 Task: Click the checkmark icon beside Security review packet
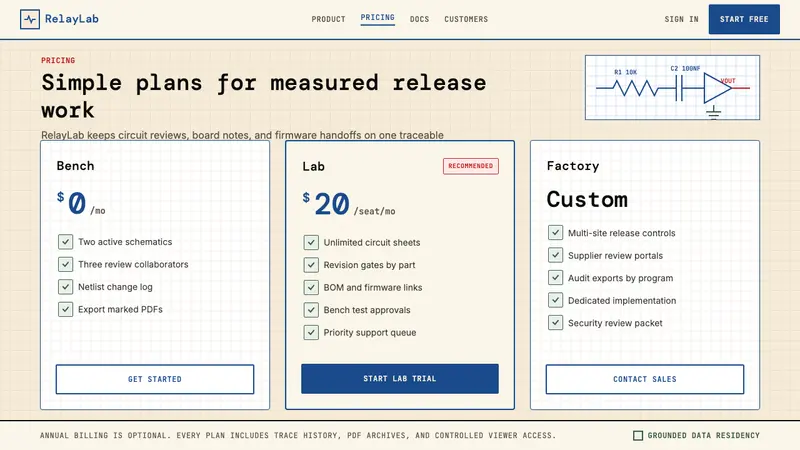[555, 322]
